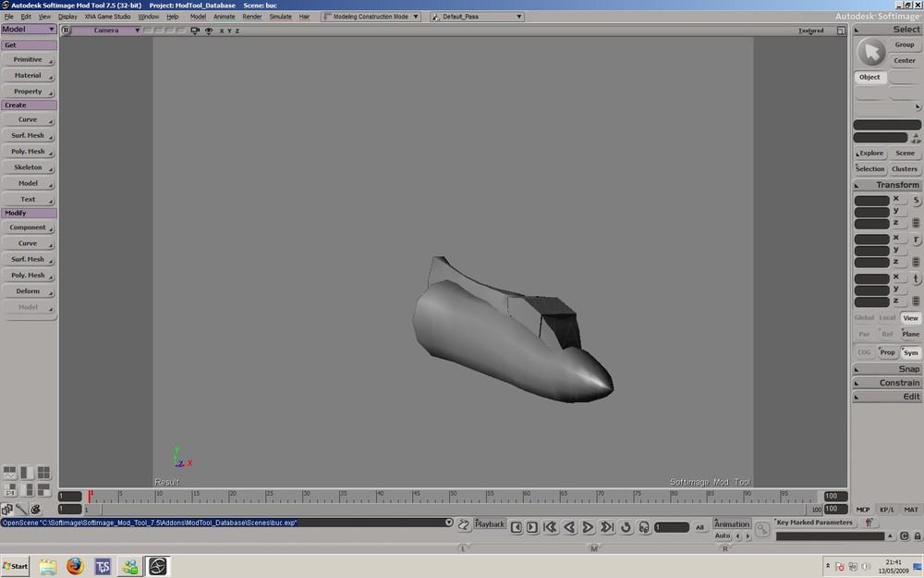This screenshot has width=924, height=578.
Task: Toggle the Prop proportional modeling button
Action: pos(887,352)
